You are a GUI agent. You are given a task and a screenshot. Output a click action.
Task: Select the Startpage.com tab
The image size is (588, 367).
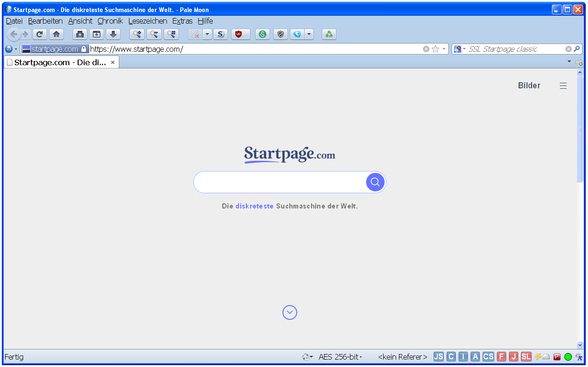(x=61, y=62)
